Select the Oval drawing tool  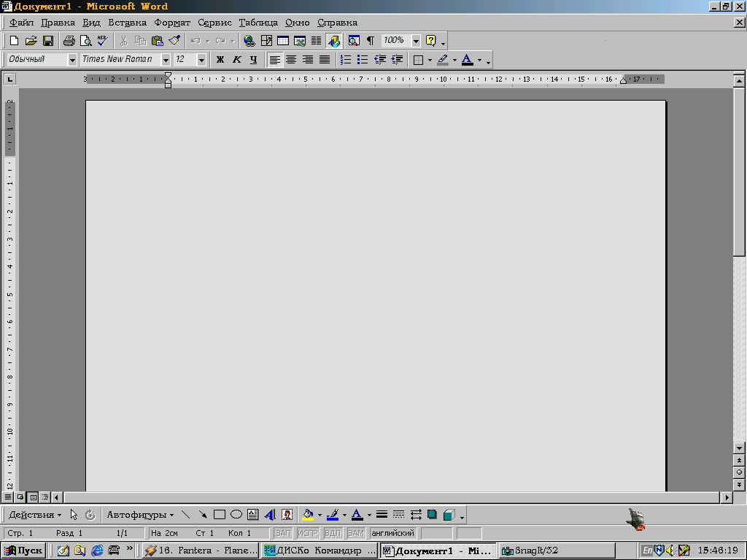tap(236, 515)
